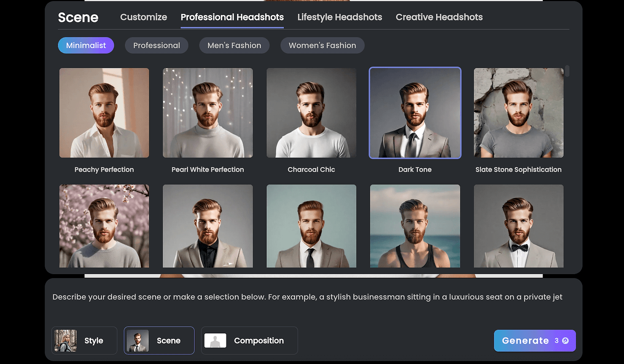Open the Scene selector via its thumbnail icon
This screenshot has height=364, width=624.
pos(137,340)
